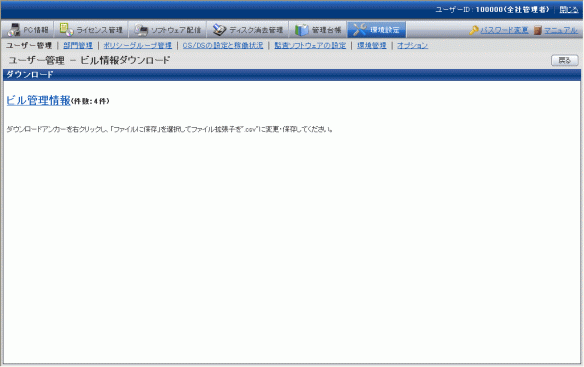Click the 環境設定 wrench tools icon
This screenshot has height=367, width=584.
[360, 30]
